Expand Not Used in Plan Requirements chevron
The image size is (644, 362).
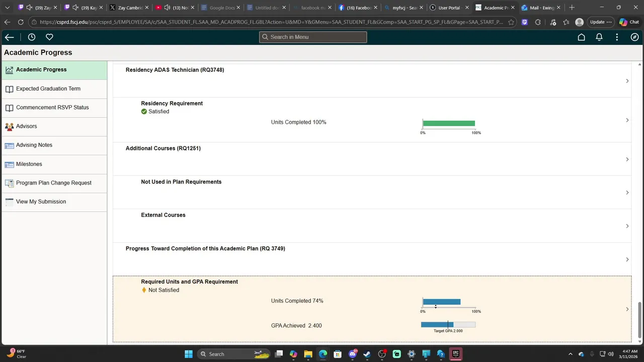[x=627, y=193]
